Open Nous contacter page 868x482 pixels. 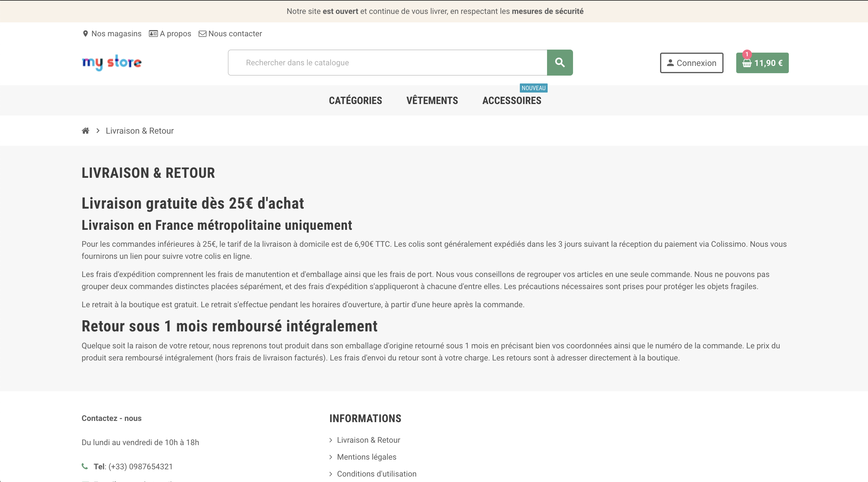pyautogui.click(x=235, y=34)
